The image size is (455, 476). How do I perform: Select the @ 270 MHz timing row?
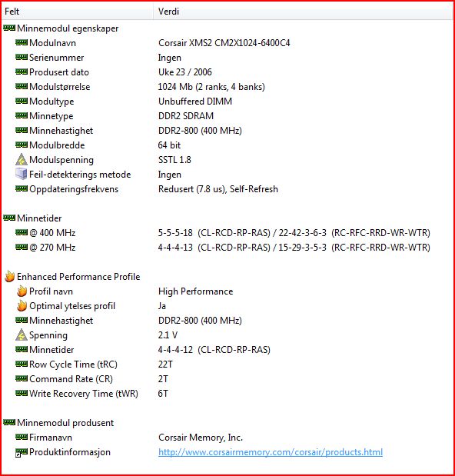click(227, 248)
